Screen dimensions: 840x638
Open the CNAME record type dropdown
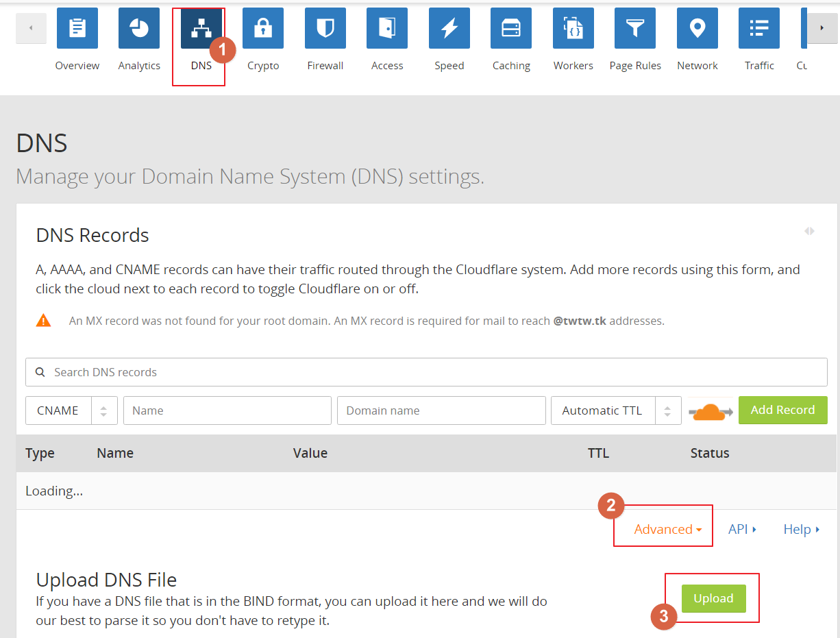pyautogui.click(x=71, y=410)
